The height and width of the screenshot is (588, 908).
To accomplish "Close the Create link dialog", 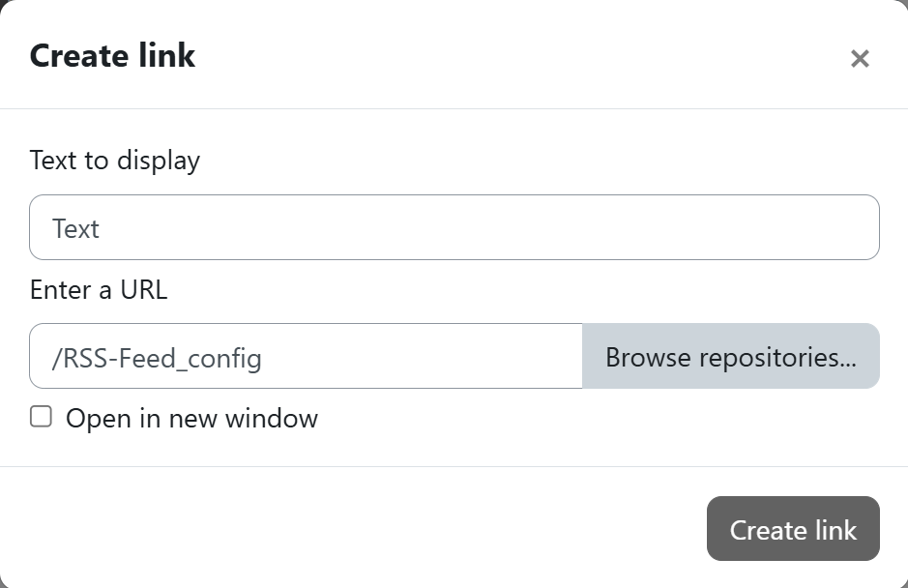I will coord(860,59).
